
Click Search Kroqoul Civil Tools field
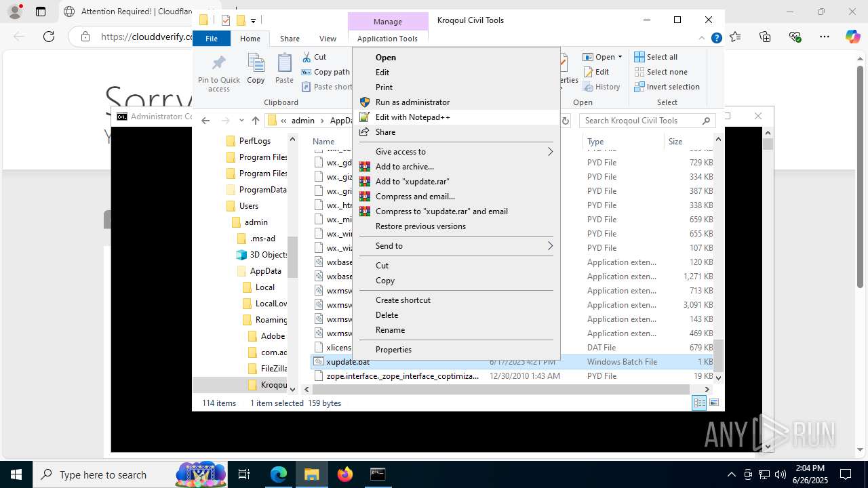(646, 121)
